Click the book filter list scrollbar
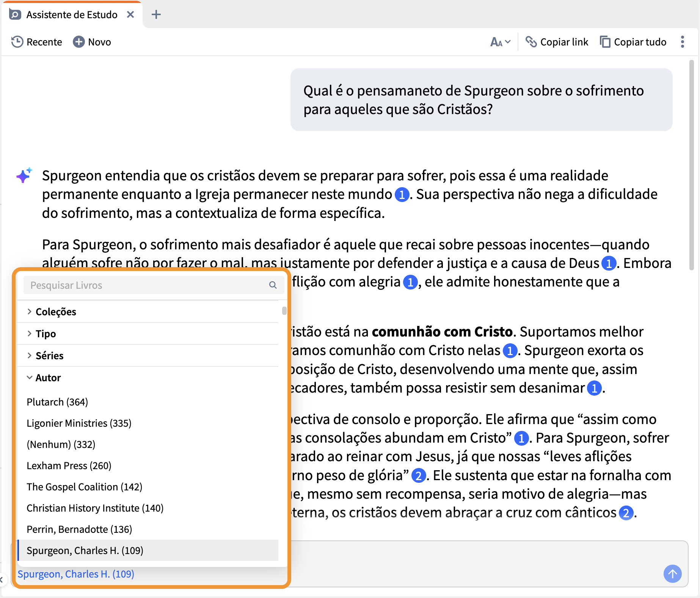The image size is (700, 598). pos(284,311)
